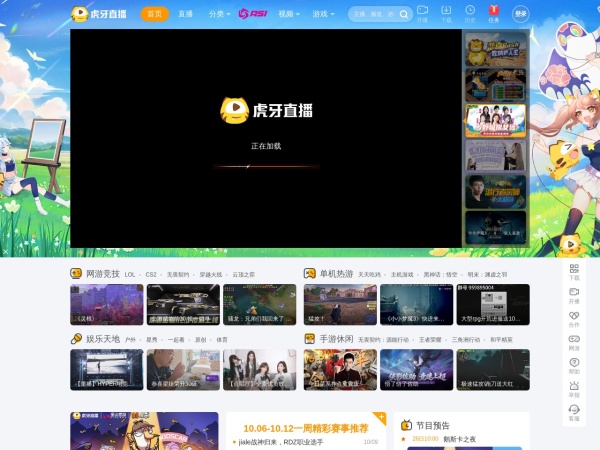600x450 pixels.
Task: Click the 下载 download icon in top bar
Action: pyautogui.click(x=446, y=13)
